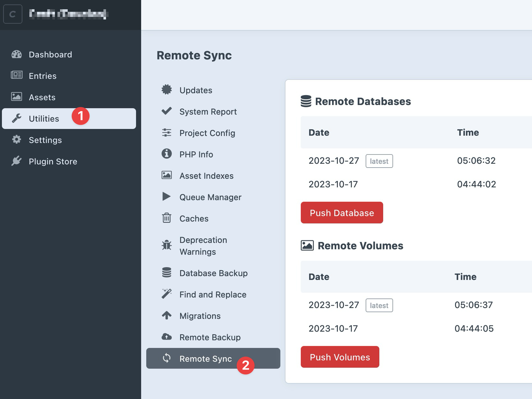532x399 pixels.
Task: Open the Remote Backup utility
Action: (x=210, y=337)
